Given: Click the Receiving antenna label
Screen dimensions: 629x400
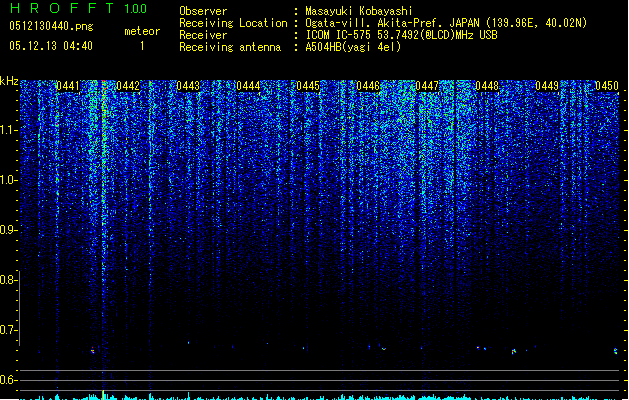Looking at the screenshot, I should pos(230,47).
